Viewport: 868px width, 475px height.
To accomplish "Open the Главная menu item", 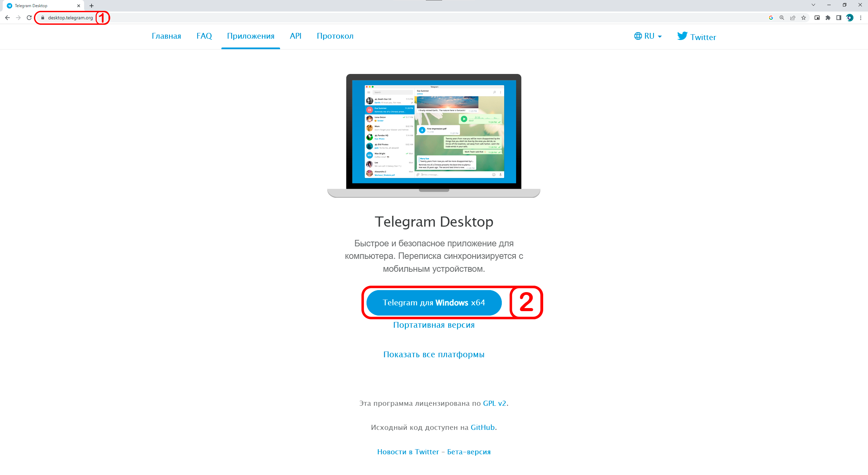I will (x=166, y=36).
